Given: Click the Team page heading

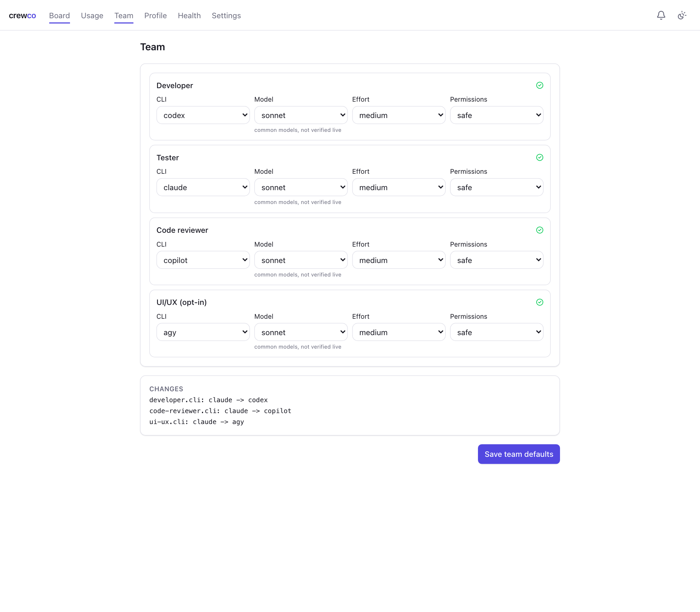Looking at the screenshot, I should pos(152,47).
